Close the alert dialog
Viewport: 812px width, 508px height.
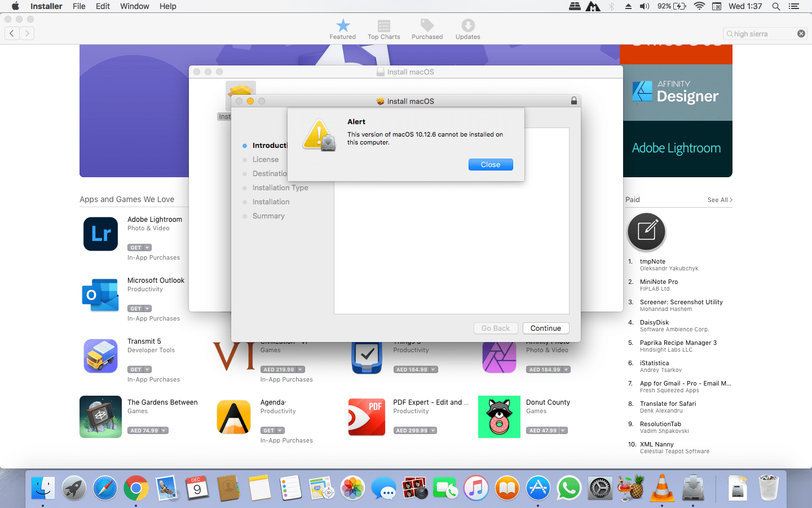pyautogui.click(x=491, y=165)
